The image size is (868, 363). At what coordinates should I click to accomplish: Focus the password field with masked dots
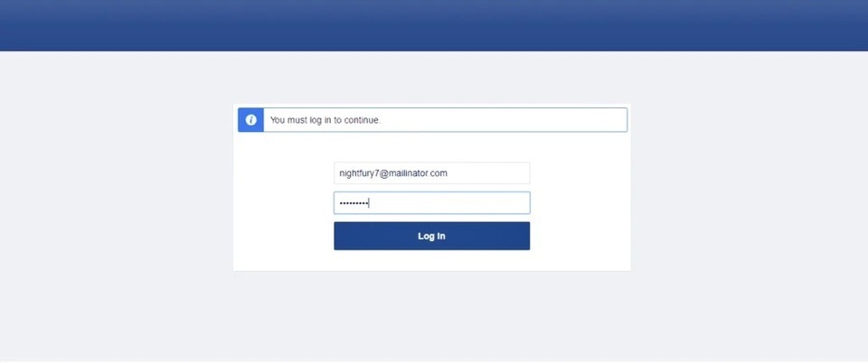coord(432,203)
